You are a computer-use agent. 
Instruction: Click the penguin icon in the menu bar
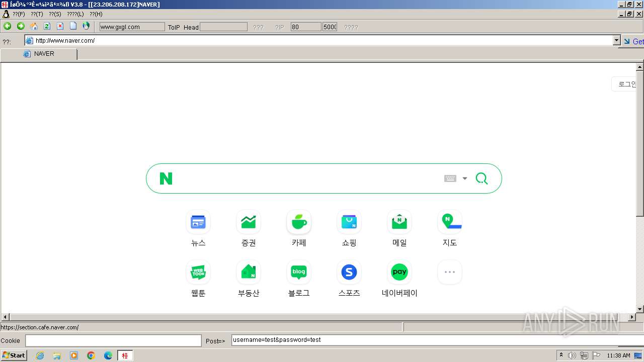(6, 14)
